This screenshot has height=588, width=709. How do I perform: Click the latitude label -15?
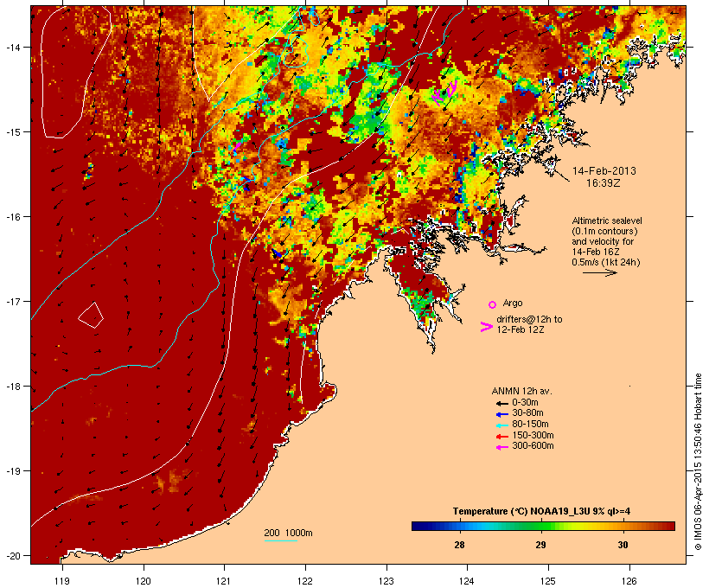coord(12,132)
